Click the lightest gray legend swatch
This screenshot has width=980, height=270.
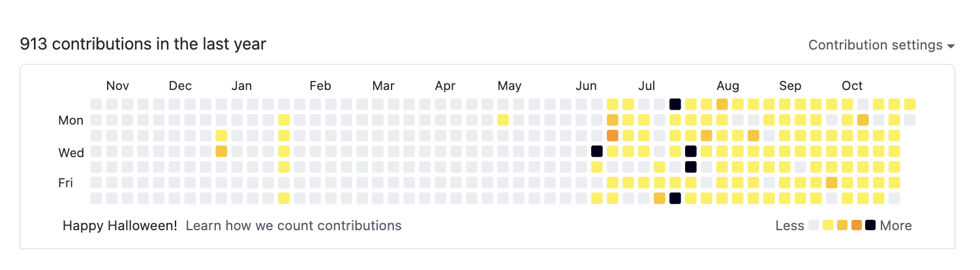pos(813,226)
